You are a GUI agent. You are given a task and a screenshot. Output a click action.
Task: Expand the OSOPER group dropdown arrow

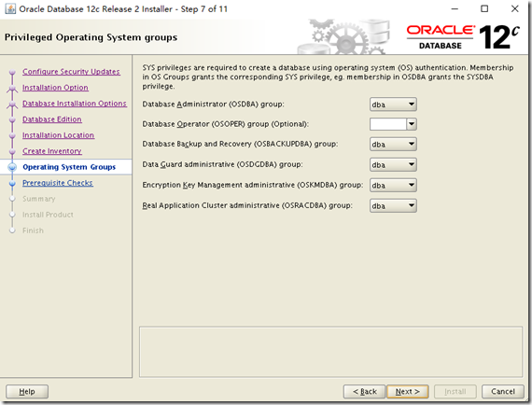(412, 124)
